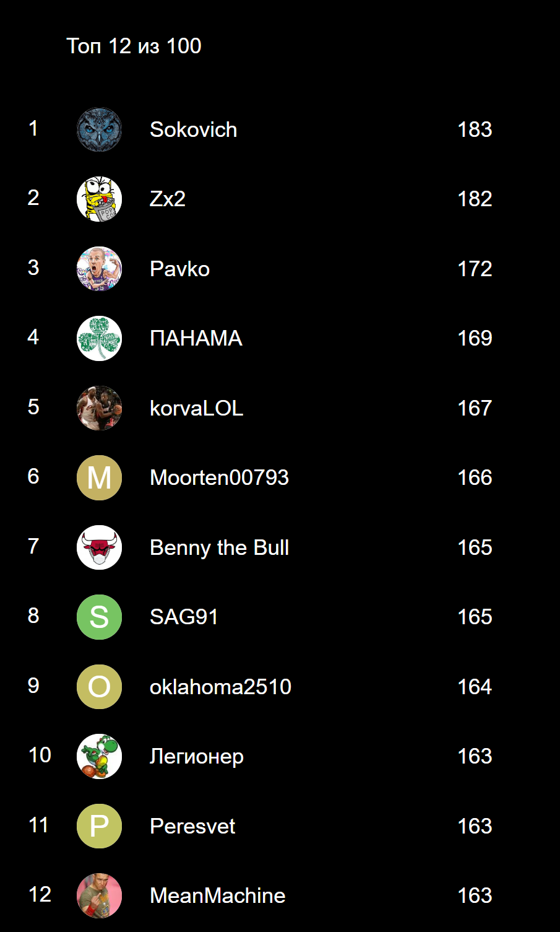Image resolution: width=560 pixels, height=932 pixels.
Task: Open Sokovich's profile by username
Action: pyautogui.click(x=193, y=129)
